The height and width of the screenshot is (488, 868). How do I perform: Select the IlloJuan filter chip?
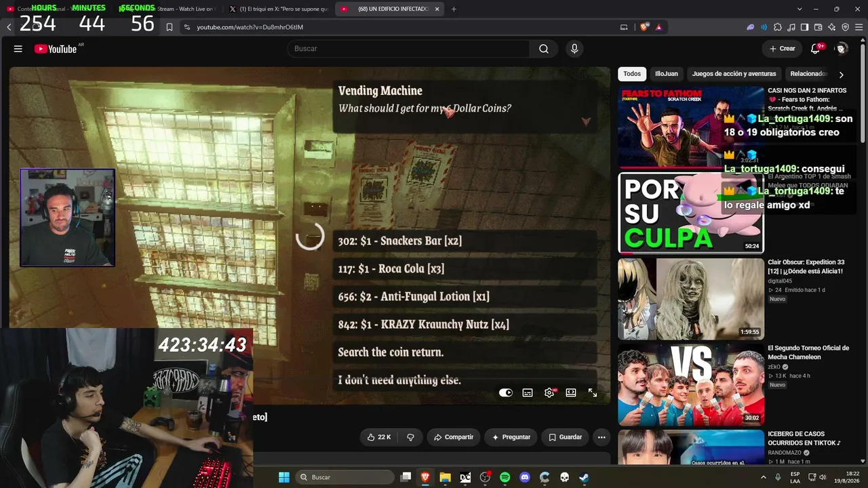(x=666, y=74)
